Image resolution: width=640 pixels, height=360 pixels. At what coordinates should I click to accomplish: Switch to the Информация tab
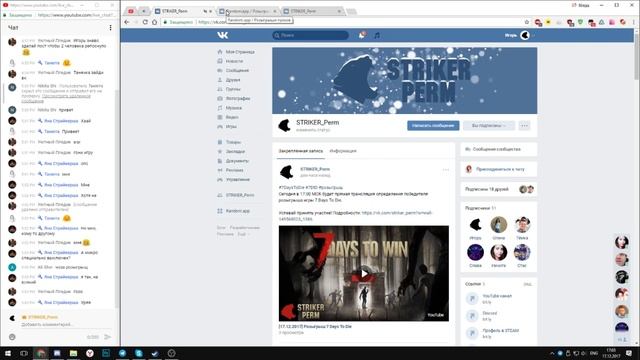[x=343, y=151]
